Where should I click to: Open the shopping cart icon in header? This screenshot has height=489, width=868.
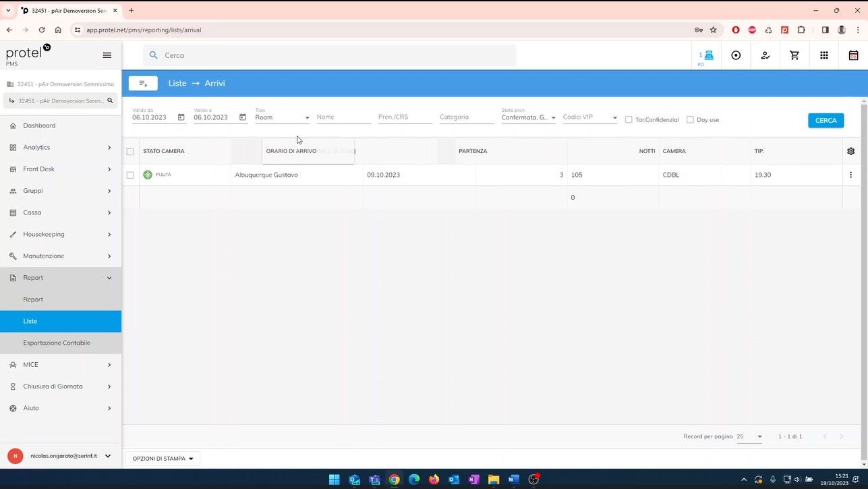point(794,55)
